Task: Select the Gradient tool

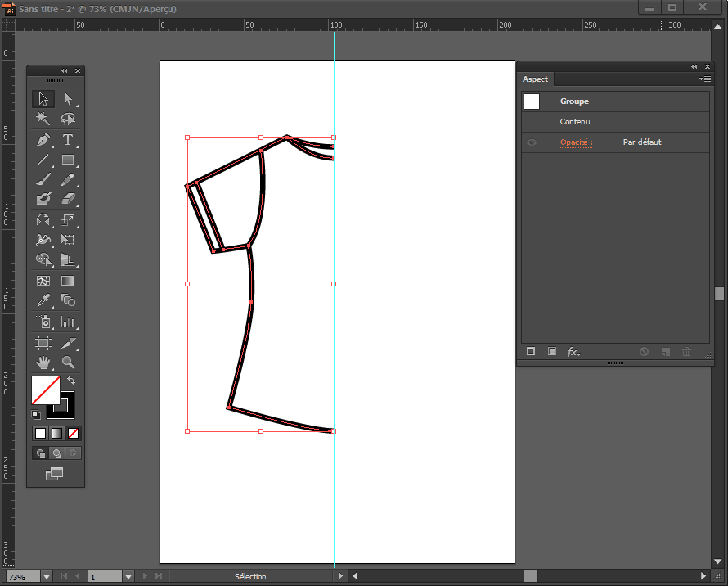Action: click(68, 281)
